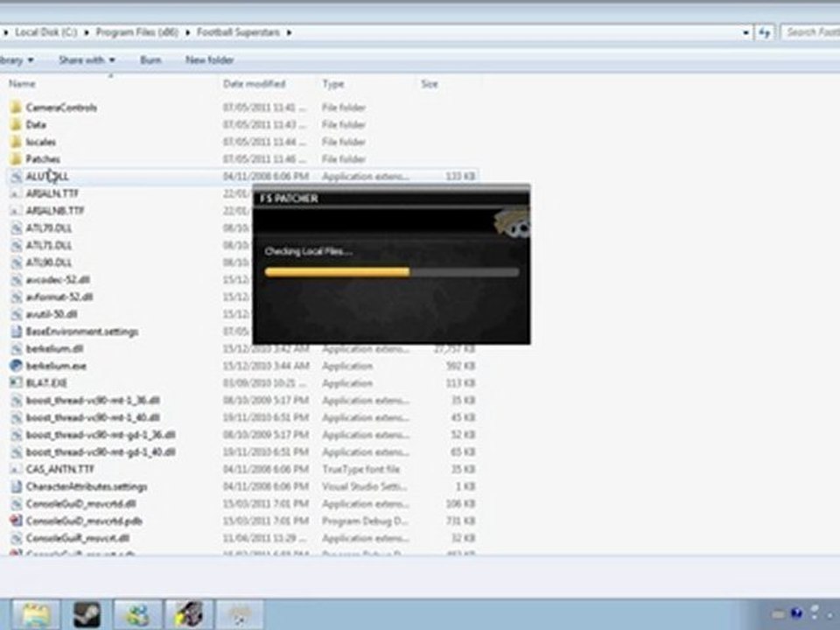
Task: Open the CameraControls folder icon
Action: coord(16,107)
